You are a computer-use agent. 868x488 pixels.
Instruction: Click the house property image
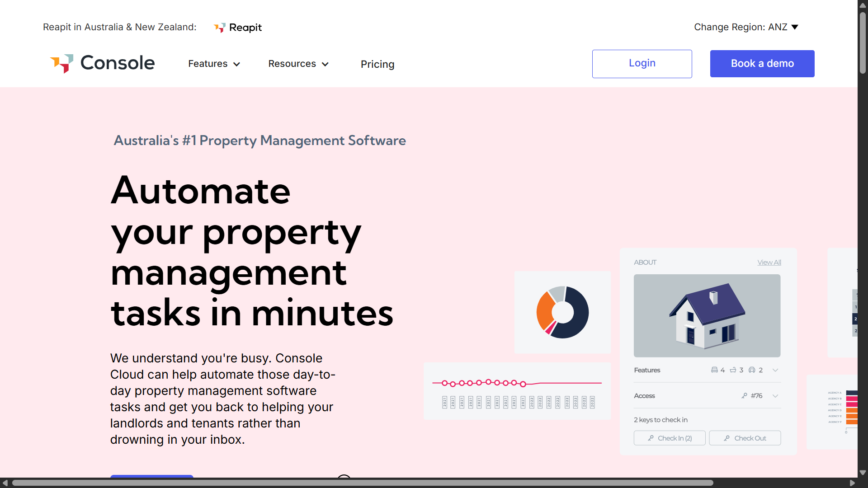(707, 316)
